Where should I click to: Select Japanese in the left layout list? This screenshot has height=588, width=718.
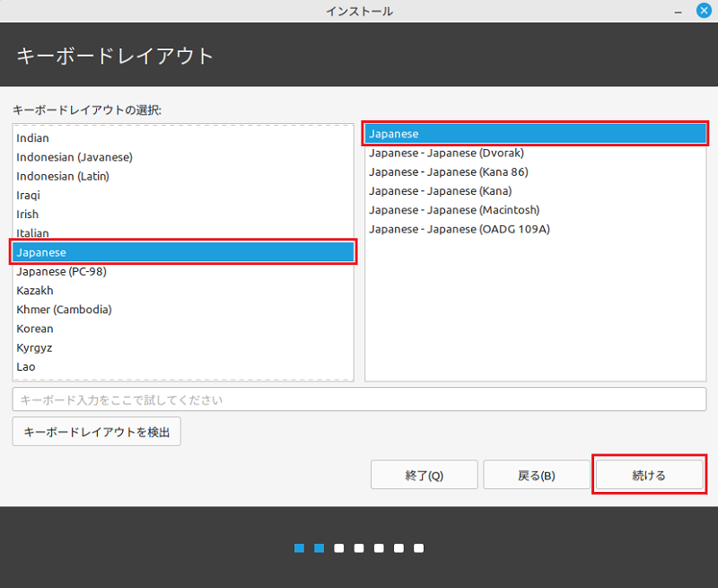pyautogui.click(x=183, y=252)
